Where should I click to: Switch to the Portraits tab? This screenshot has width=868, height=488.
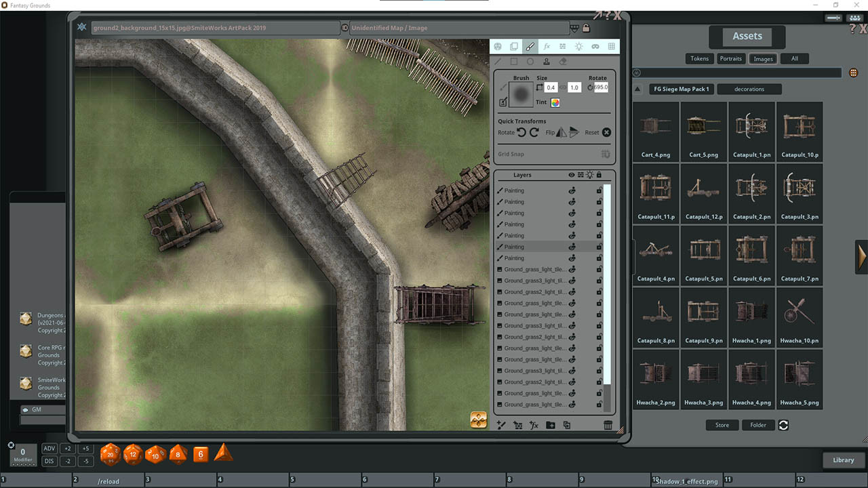731,58
